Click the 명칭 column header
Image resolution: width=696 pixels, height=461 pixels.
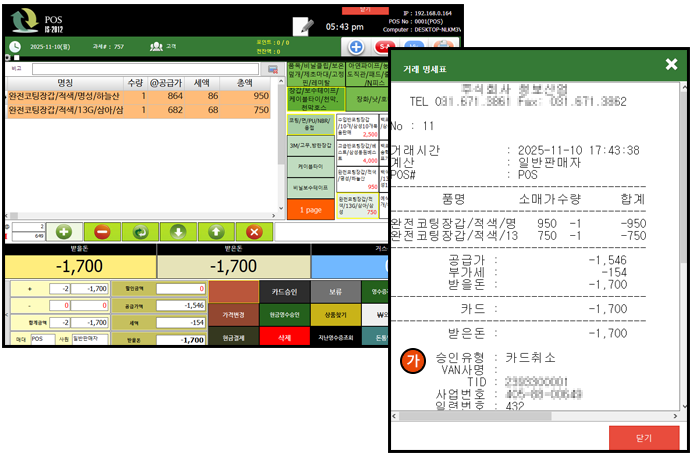click(65, 83)
